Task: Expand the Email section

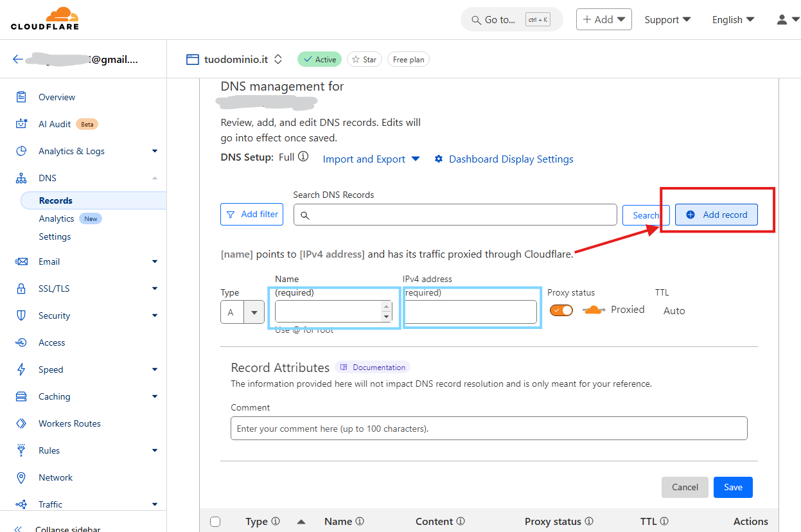Action: (154, 262)
